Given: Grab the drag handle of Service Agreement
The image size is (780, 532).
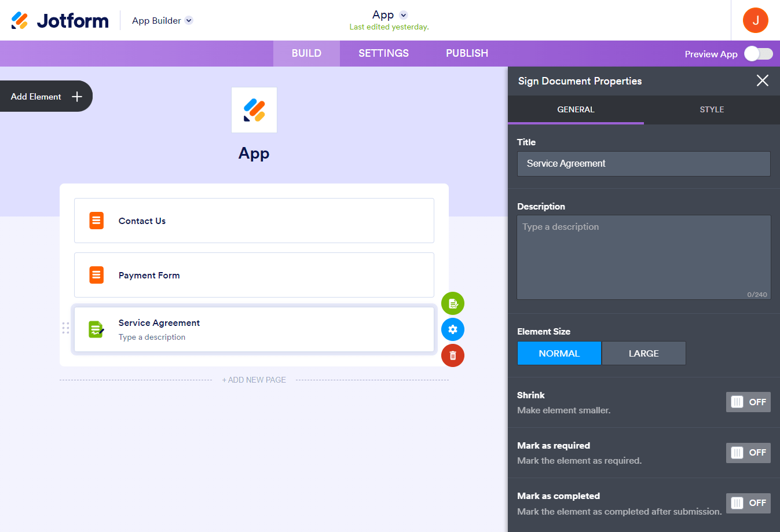Looking at the screenshot, I should click(x=65, y=328).
